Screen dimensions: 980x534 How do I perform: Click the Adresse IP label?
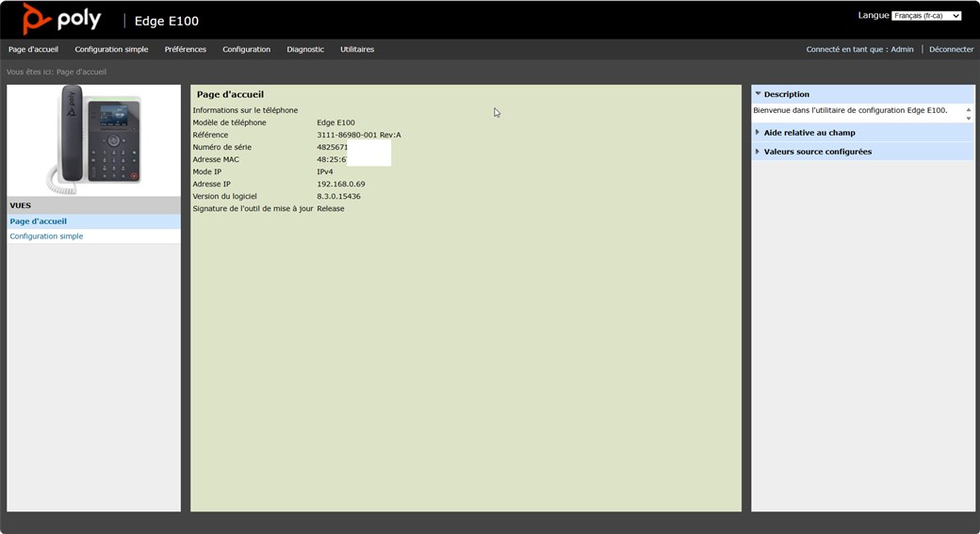pyautogui.click(x=211, y=185)
